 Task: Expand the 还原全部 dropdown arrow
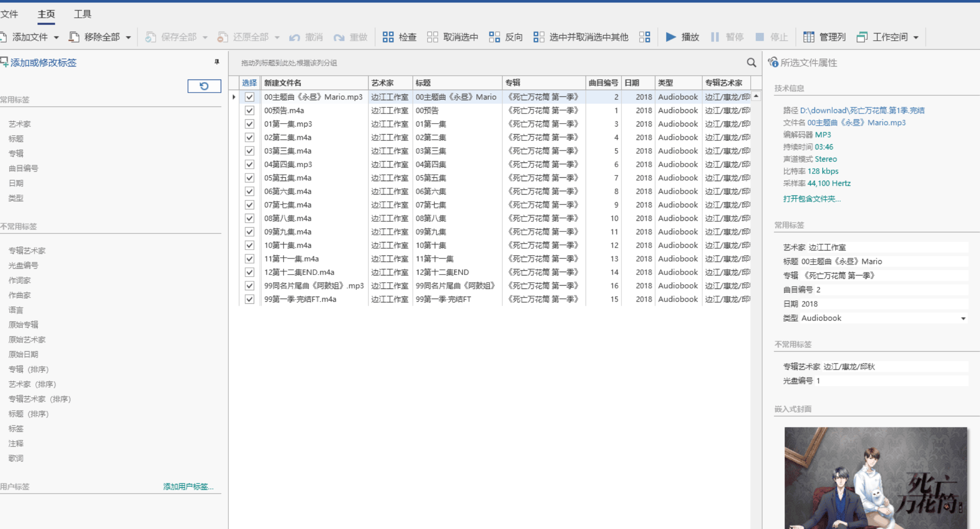point(277,37)
